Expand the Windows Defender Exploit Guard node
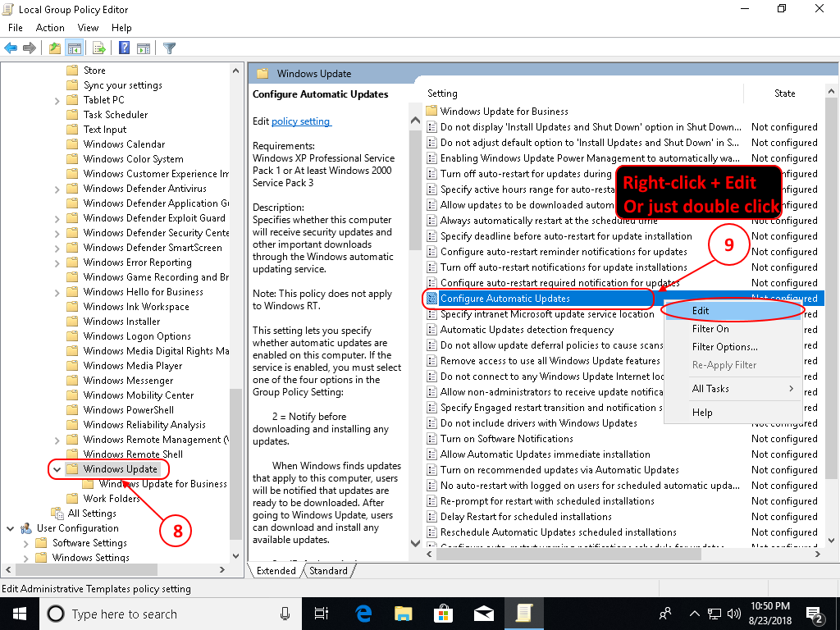Image resolution: width=840 pixels, height=630 pixels. coord(57,218)
